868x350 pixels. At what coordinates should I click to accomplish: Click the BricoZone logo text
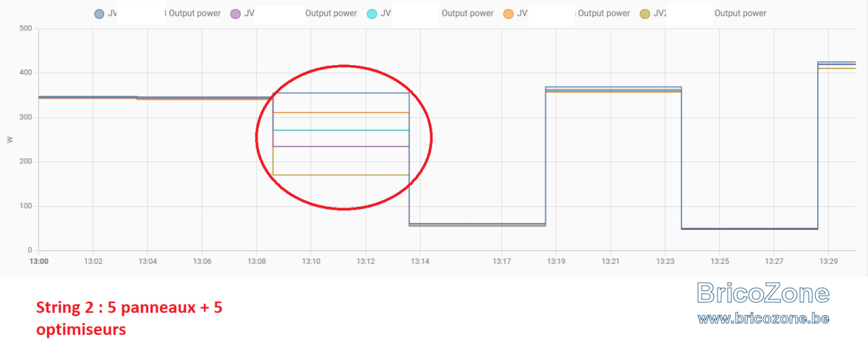763,293
